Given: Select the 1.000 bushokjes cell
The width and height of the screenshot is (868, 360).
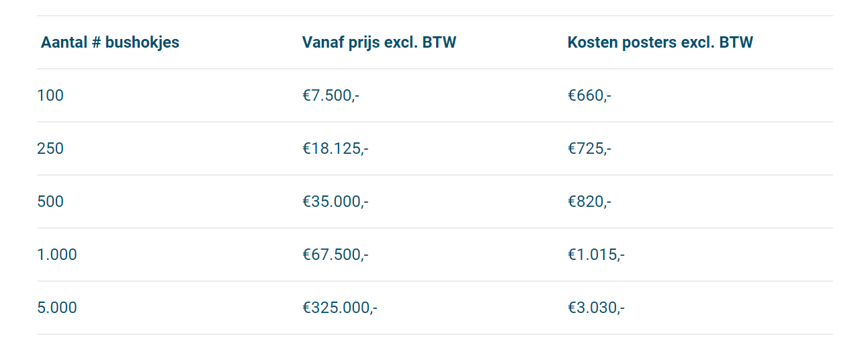Looking at the screenshot, I should (x=57, y=255).
